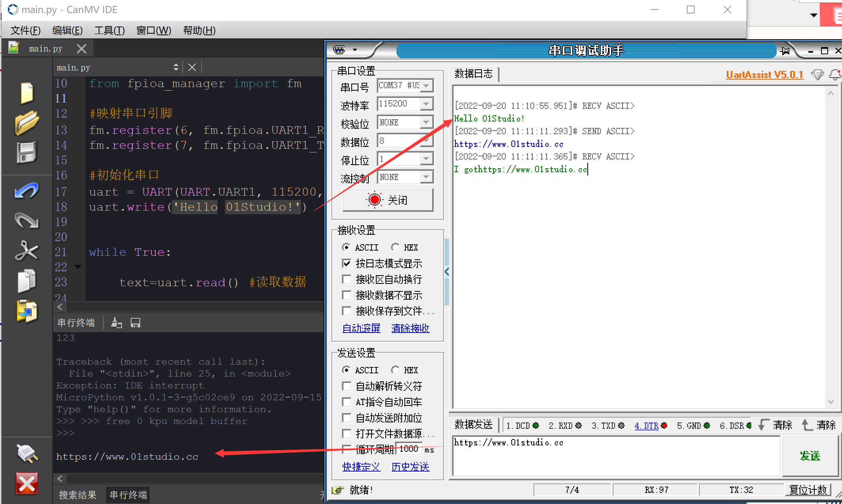Click the serial terminal clear icon
The image size is (842, 504).
tap(116, 323)
